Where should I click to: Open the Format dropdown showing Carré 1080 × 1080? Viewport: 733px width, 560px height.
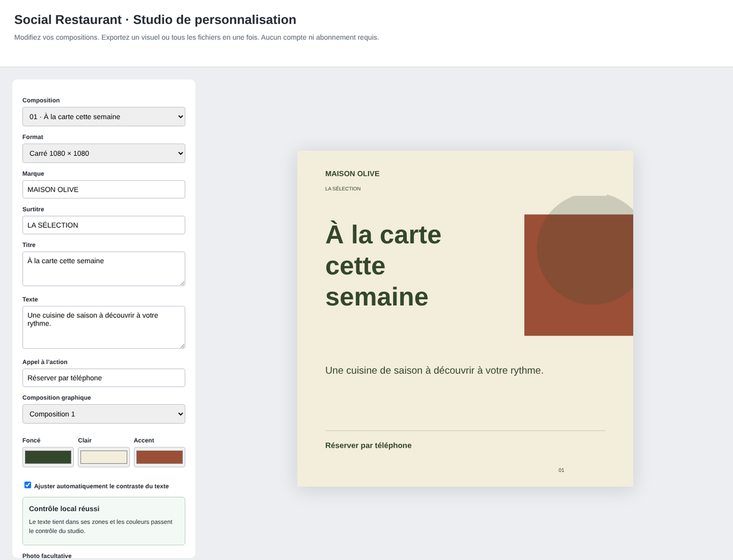pyautogui.click(x=104, y=153)
